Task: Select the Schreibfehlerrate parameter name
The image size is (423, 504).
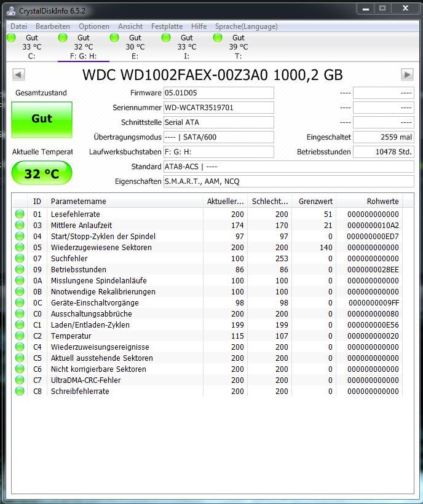Action: click(x=80, y=391)
